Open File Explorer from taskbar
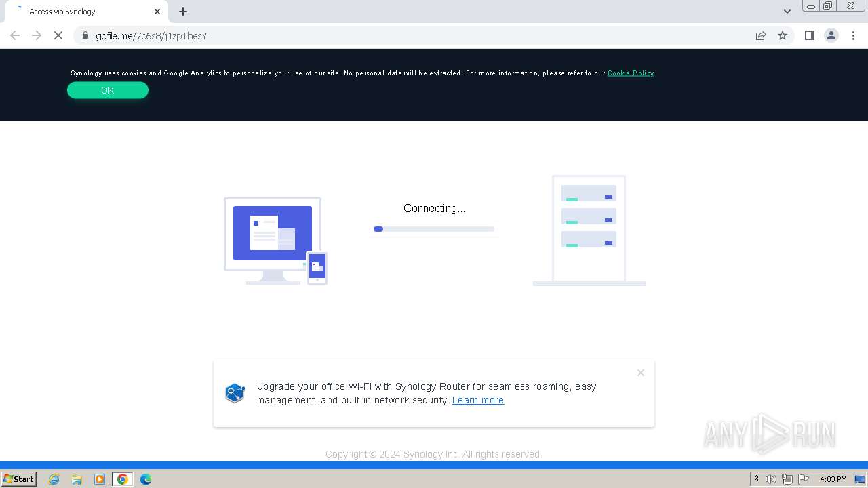Screen dimensions: 868x488 (x=77, y=479)
